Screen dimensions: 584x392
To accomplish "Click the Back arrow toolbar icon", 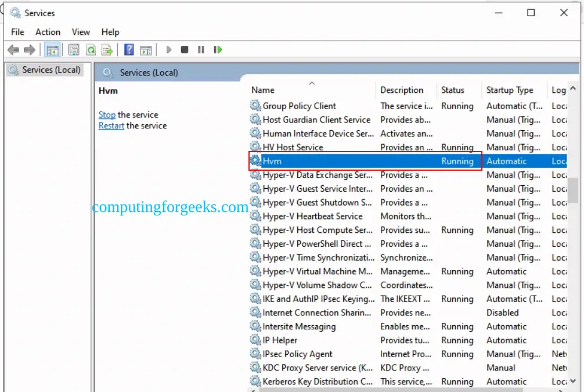I will 13,49.
